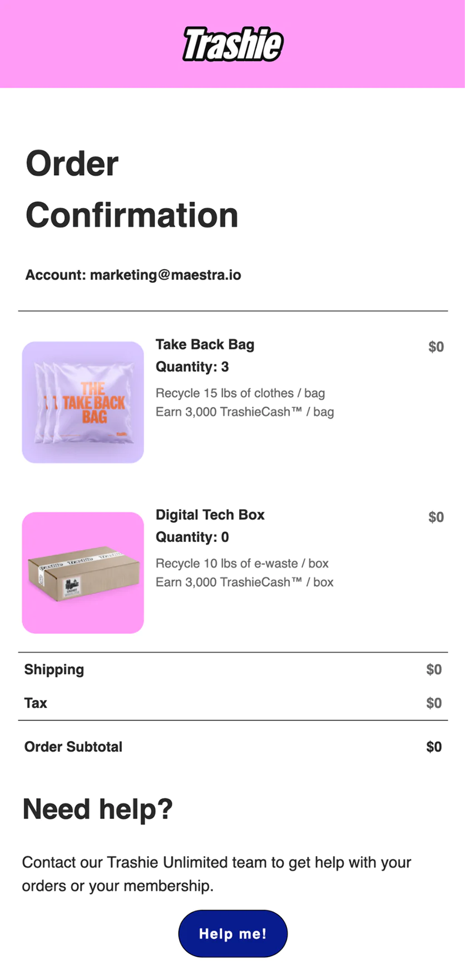Click the Recycle 15 lbs of clothes line
This screenshot has width=465, height=980.
pyautogui.click(x=240, y=393)
